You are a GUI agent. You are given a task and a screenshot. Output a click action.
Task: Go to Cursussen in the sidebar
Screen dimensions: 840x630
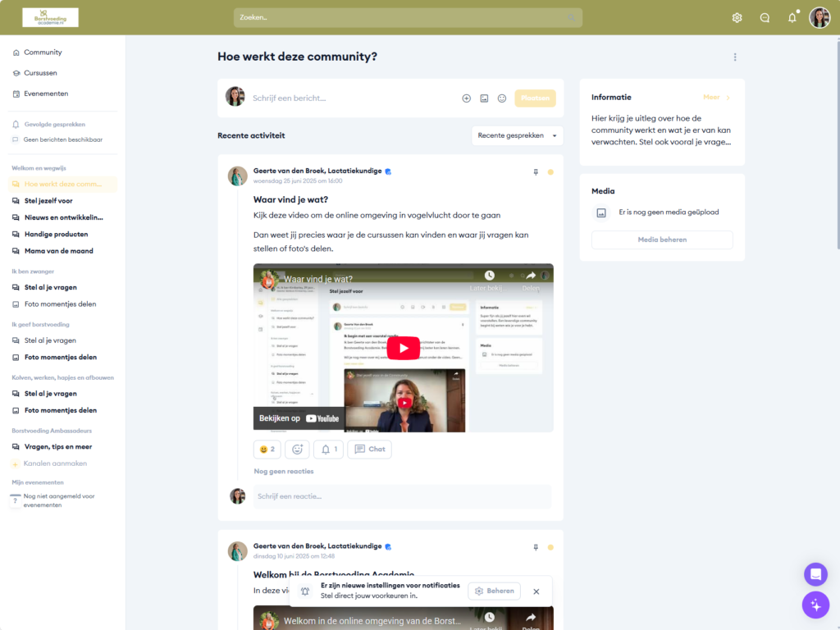(x=40, y=73)
